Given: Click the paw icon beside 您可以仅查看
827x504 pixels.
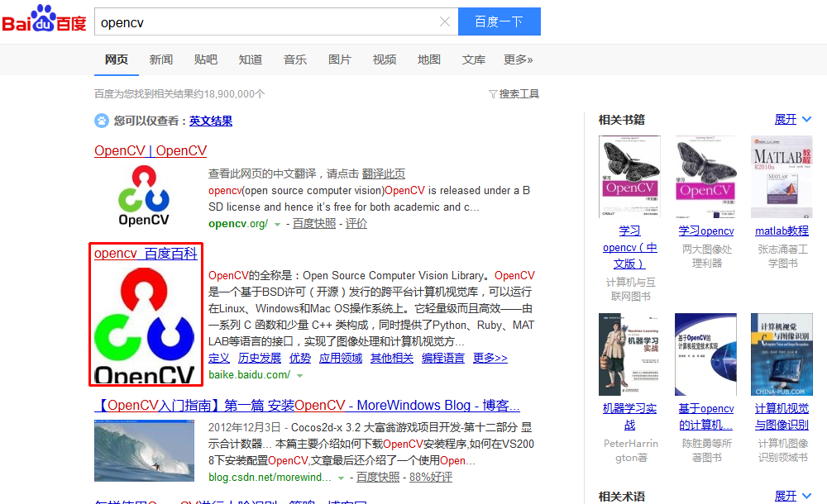Looking at the screenshot, I should pyautogui.click(x=102, y=121).
